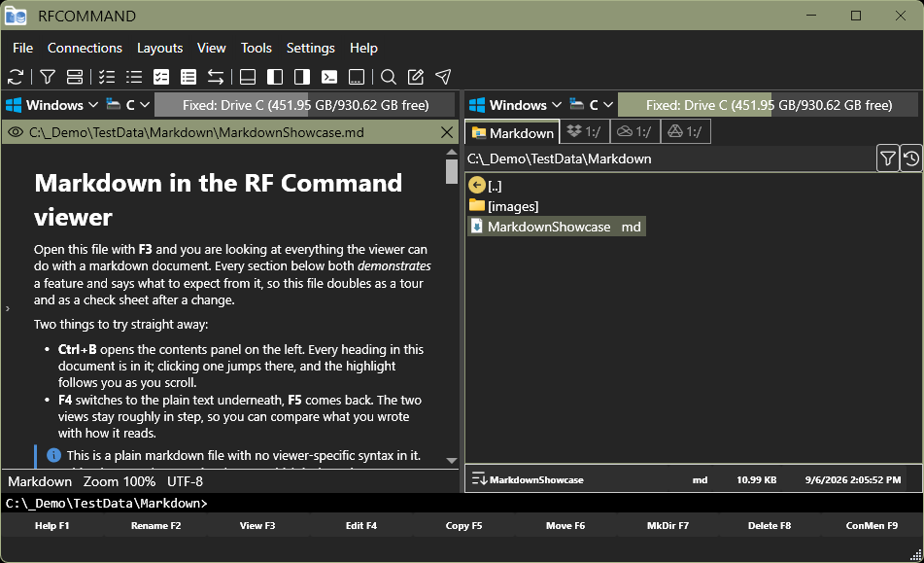924x563 pixels.
Task: Expand the contents panel chevron on viewer edge
Action: point(8,308)
